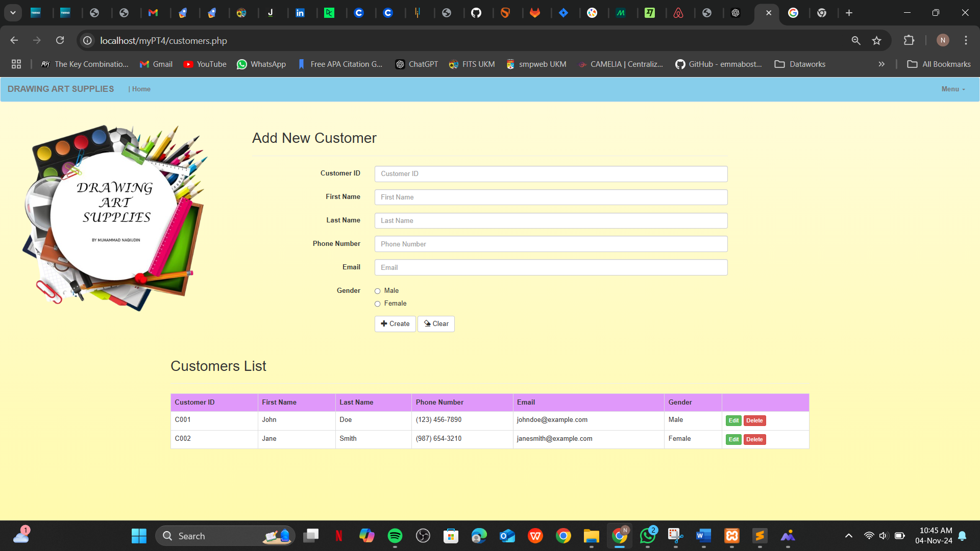The width and height of the screenshot is (980, 551).
Task: Open the Menu dropdown in the navbar
Action: pyautogui.click(x=952, y=89)
